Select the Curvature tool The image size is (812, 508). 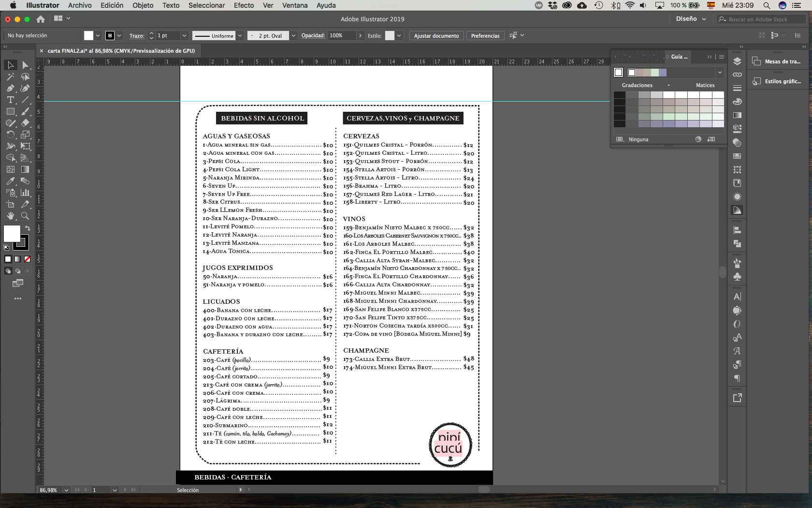[x=25, y=88]
